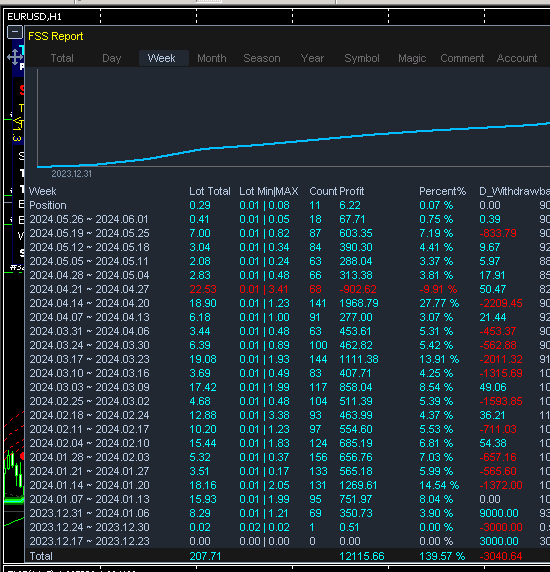Select the Position row label
This screenshot has height=572, width=550.
[x=48, y=205]
